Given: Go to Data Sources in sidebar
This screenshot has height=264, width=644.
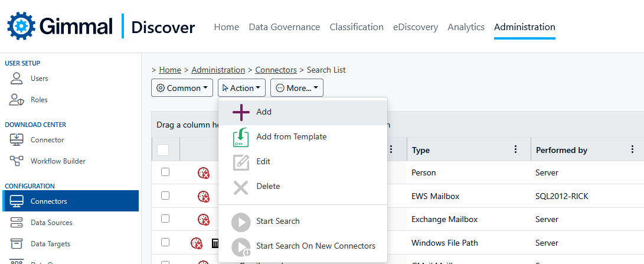Looking at the screenshot, I should pyautogui.click(x=51, y=223).
